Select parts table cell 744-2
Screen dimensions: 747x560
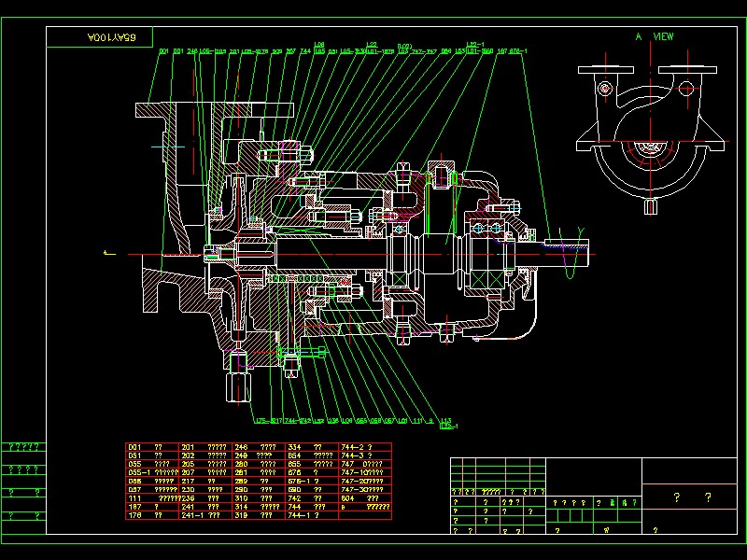365,447
